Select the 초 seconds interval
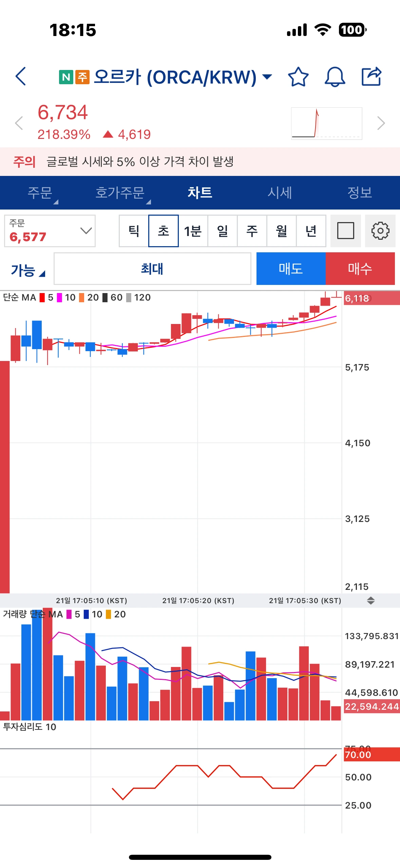 click(164, 231)
